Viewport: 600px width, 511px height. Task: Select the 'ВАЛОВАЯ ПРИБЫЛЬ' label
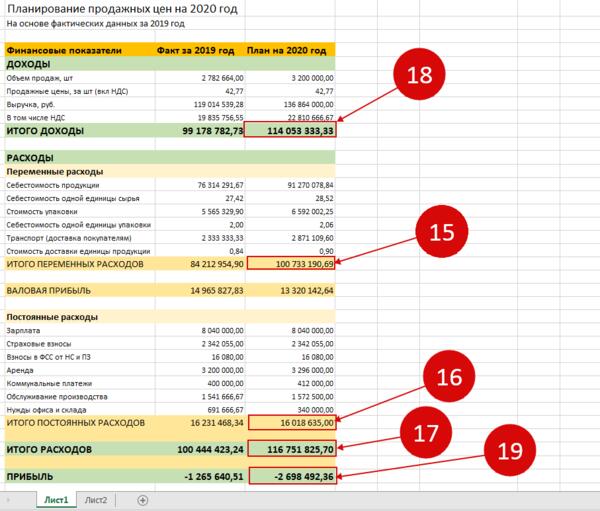(49, 291)
